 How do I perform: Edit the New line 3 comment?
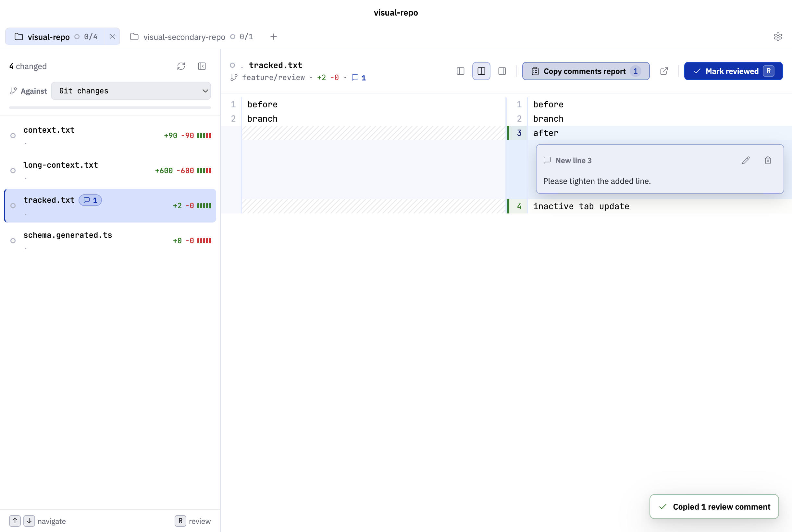pyautogui.click(x=746, y=161)
